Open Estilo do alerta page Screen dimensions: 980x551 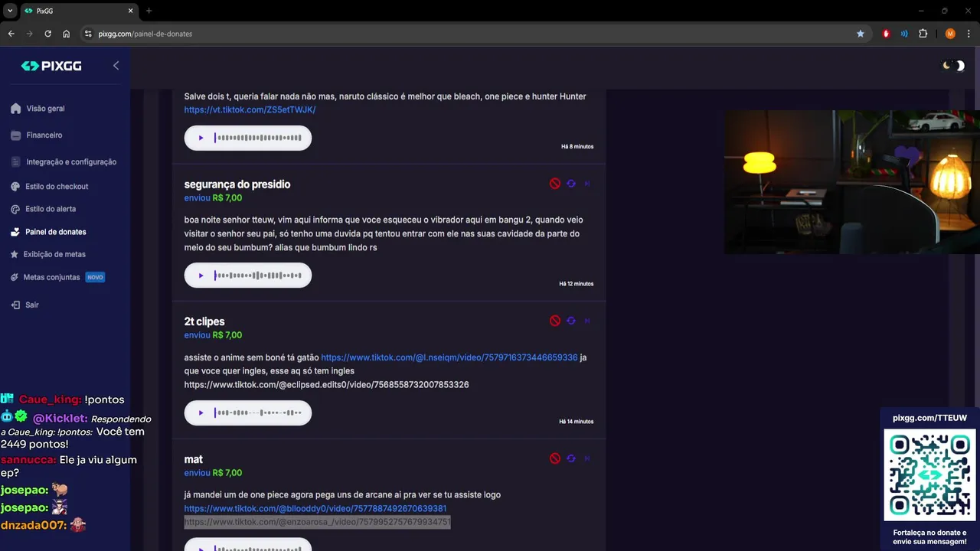point(44,209)
